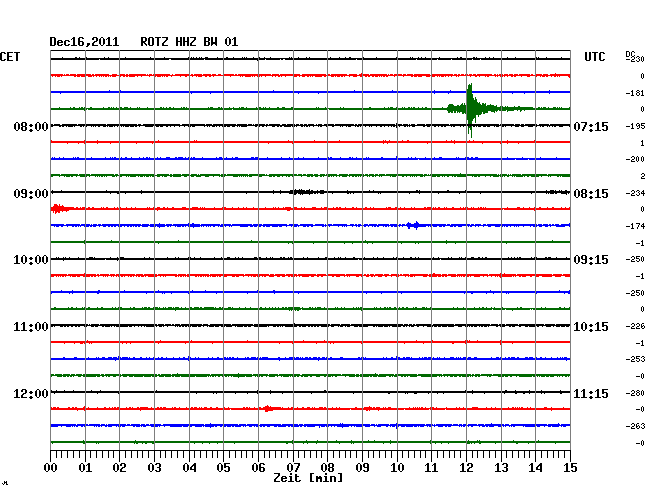Click the CET timezone header

click(x=10, y=57)
